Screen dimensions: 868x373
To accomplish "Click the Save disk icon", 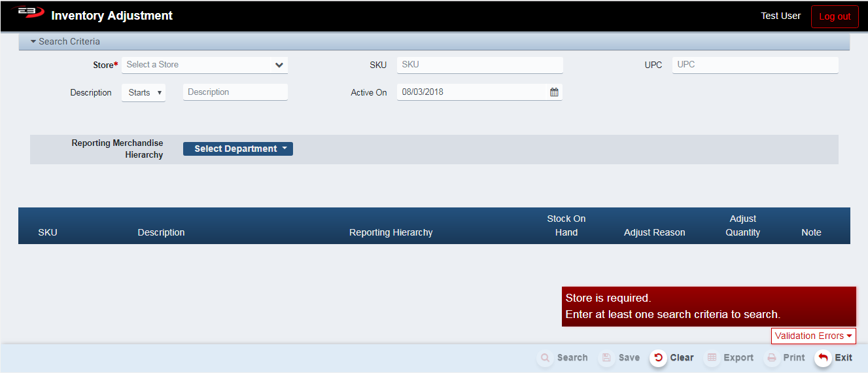I will point(606,358).
